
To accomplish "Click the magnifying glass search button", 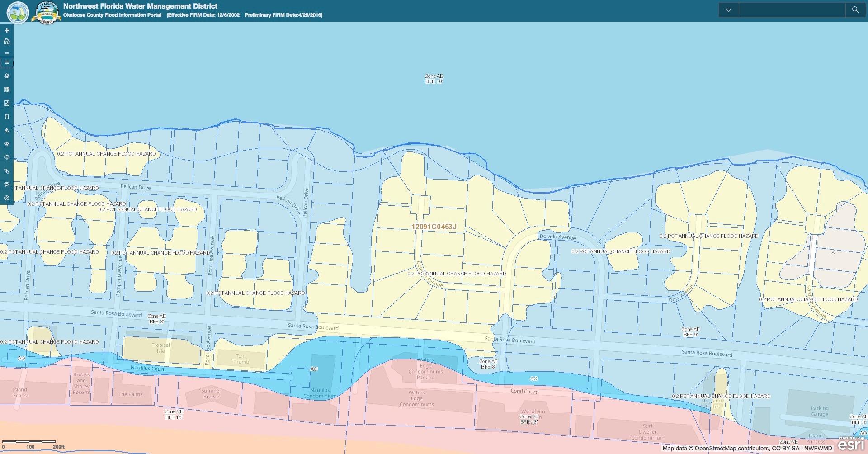I will click(855, 10).
